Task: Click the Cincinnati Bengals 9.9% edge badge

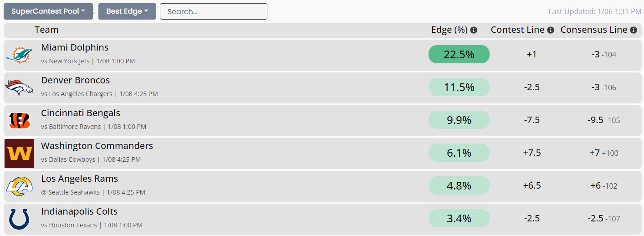Action: 459,120
